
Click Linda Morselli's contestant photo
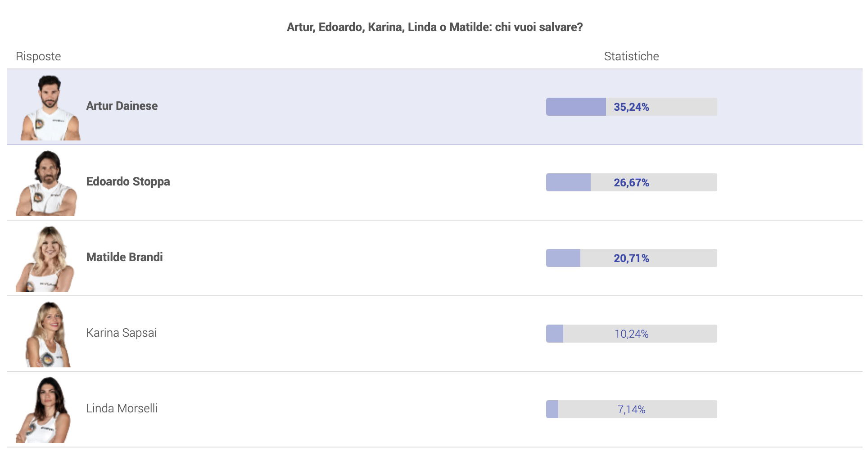(43, 410)
